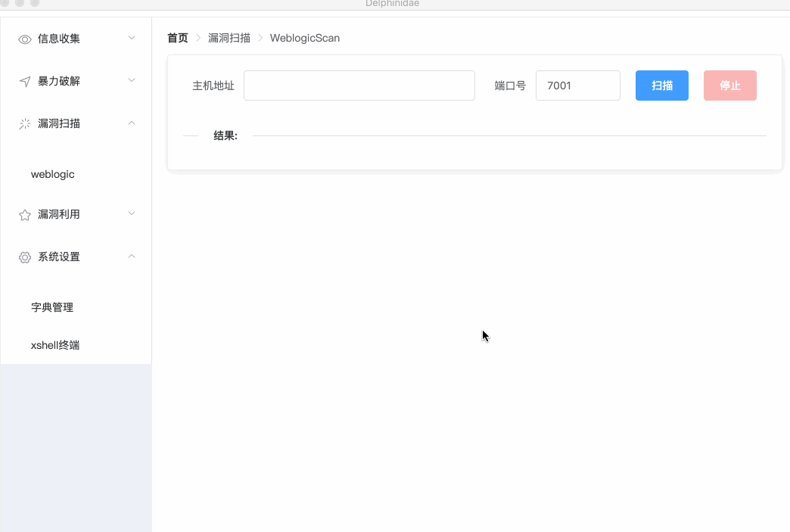Expand the 漏洞利用 menu chevron
This screenshot has height=532, width=790.
click(132, 213)
